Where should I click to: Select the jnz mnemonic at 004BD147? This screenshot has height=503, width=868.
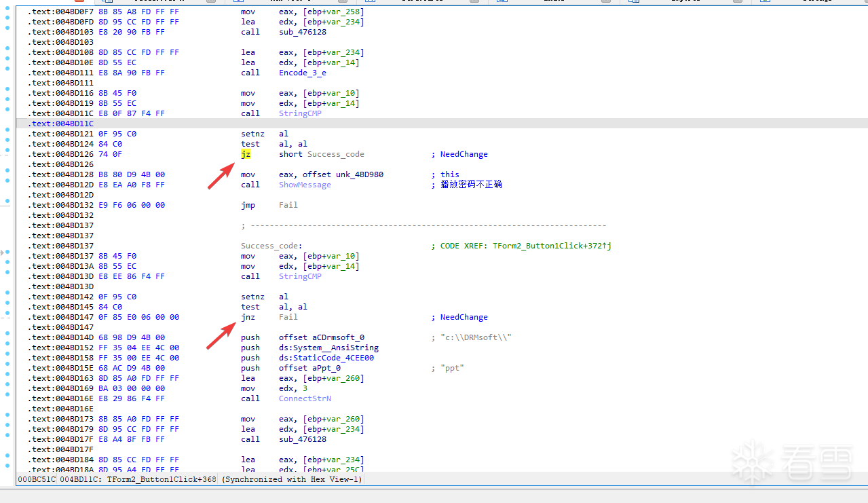tap(248, 317)
